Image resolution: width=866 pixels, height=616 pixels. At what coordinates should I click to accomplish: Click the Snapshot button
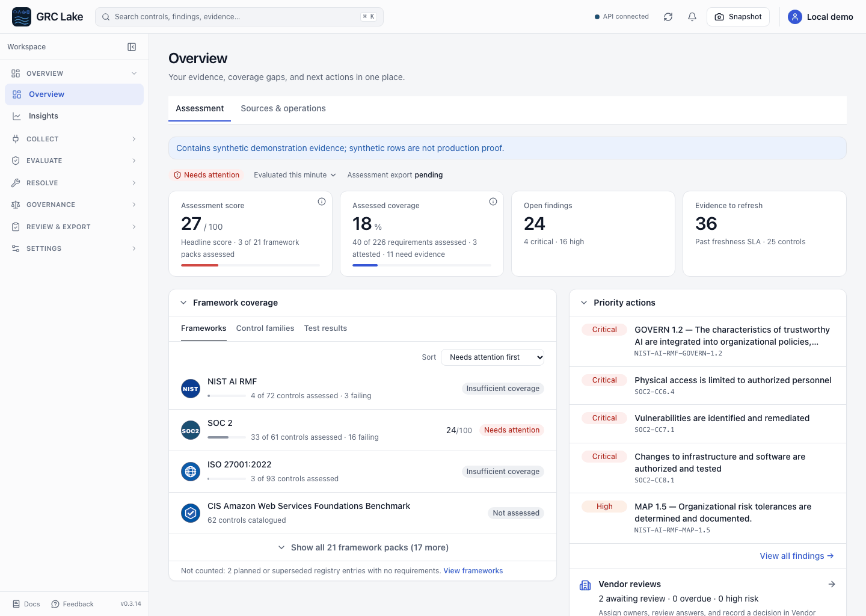738,17
